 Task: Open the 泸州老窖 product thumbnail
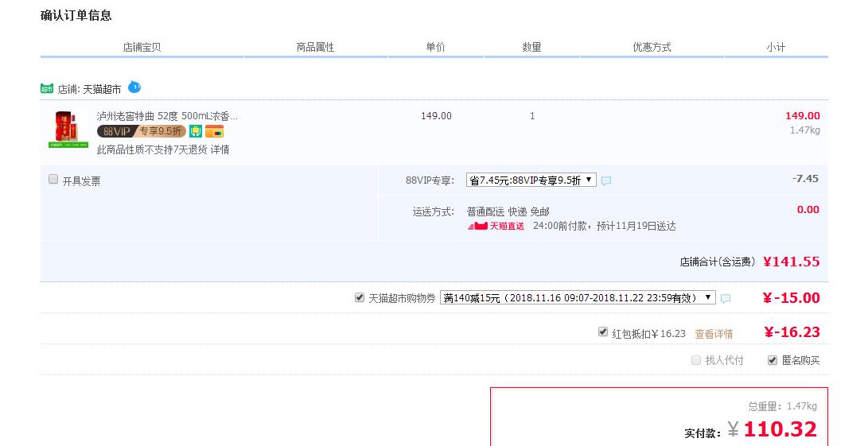coord(68,129)
